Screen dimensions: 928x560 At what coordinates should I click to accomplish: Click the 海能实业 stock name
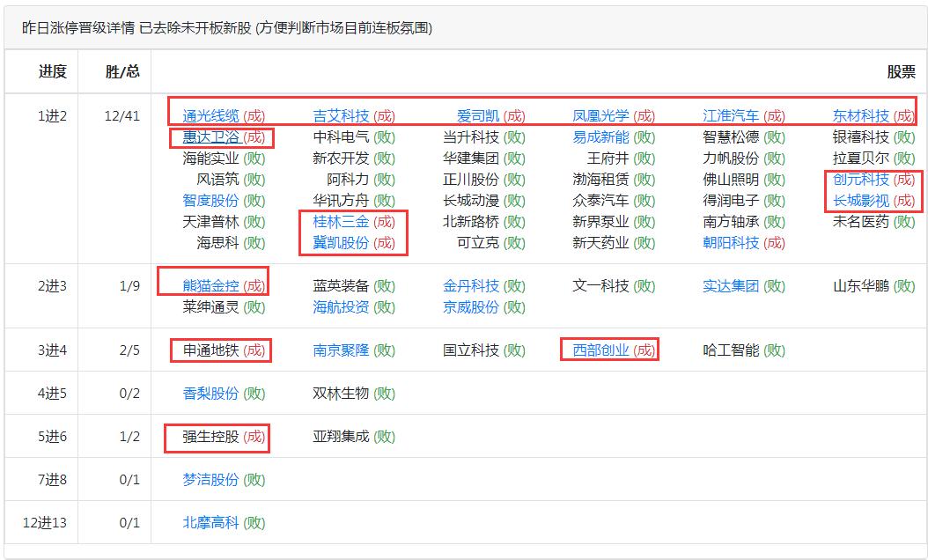pos(210,158)
